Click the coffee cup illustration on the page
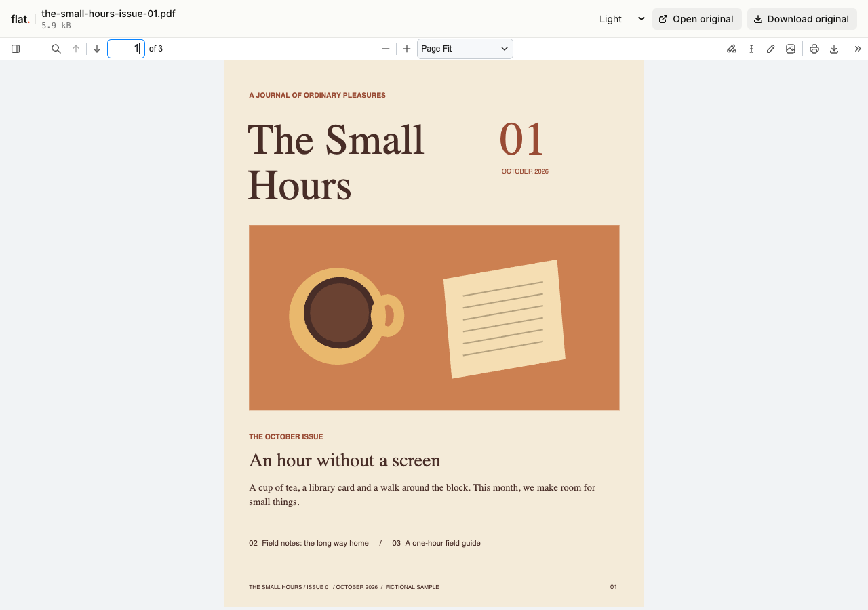This screenshot has height=610, width=868. (347, 316)
